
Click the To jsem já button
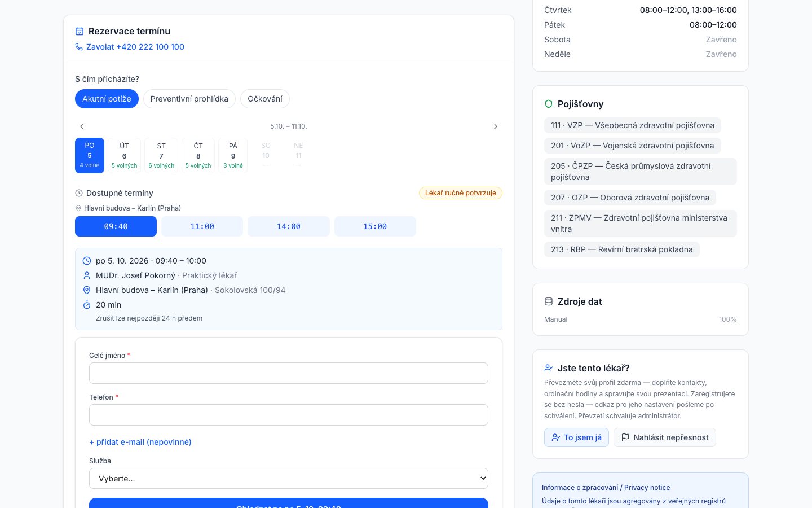click(576, 437)
